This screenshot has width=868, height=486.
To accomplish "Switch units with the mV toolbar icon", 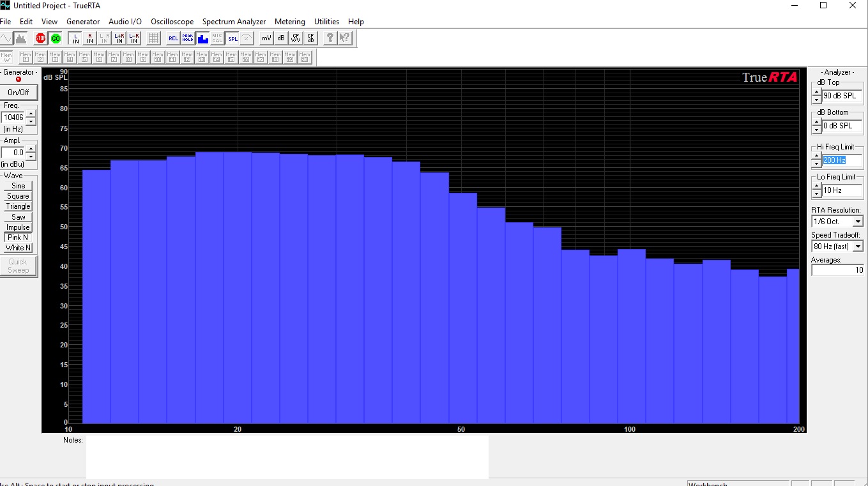I will coord(266,38).
